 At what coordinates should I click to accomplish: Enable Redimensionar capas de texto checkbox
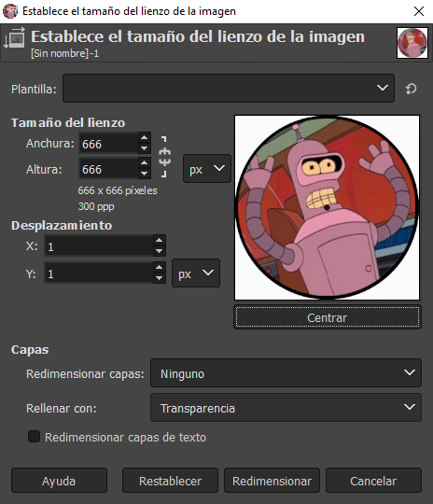click(35, 437)
